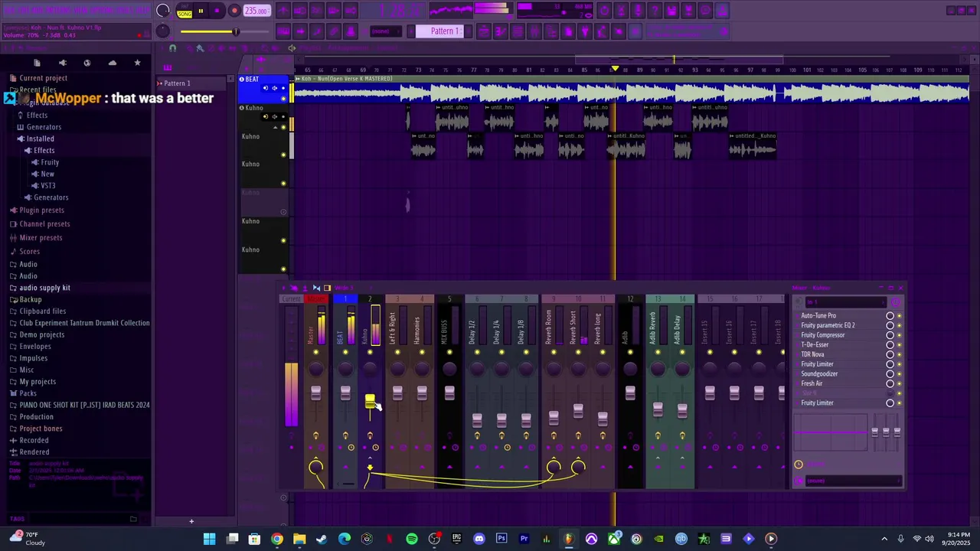Click the yellow playhead marker on the timeline
980x551 pixels.
pyautogui.click(x=614, y=70)
